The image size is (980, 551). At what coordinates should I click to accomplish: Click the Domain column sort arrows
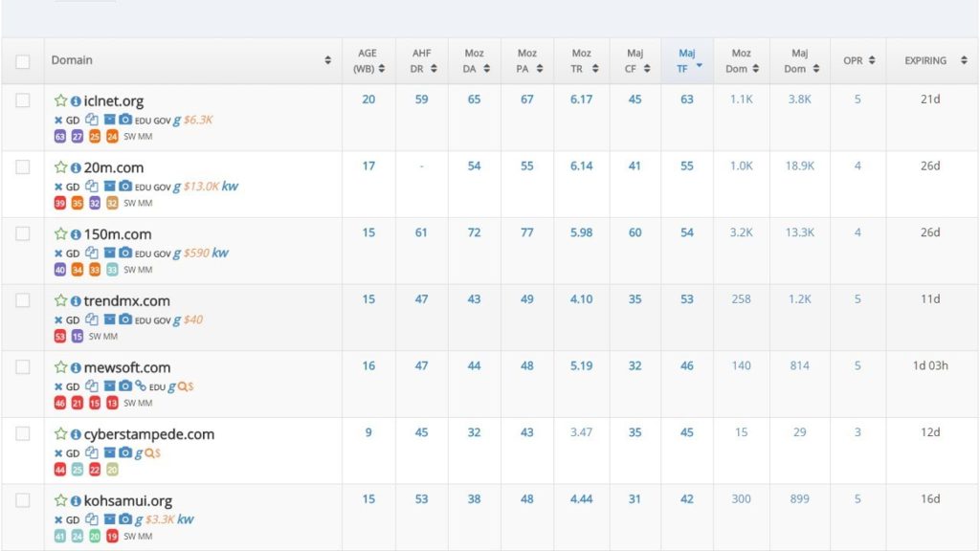tap(327, 60)
